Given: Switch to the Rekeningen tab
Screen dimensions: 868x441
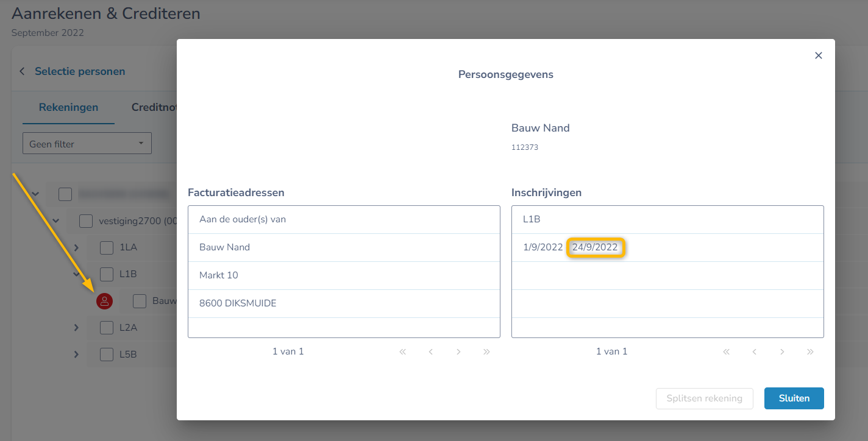Looking at the screenshot, I should coord(68,108).
